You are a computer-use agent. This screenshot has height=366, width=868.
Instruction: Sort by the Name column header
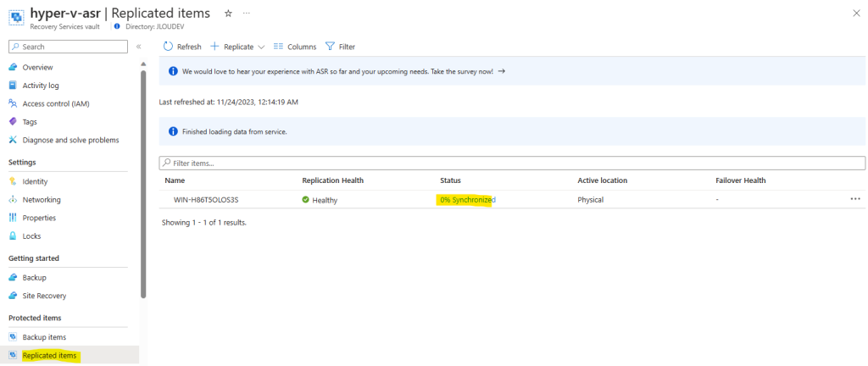[175, 180]
